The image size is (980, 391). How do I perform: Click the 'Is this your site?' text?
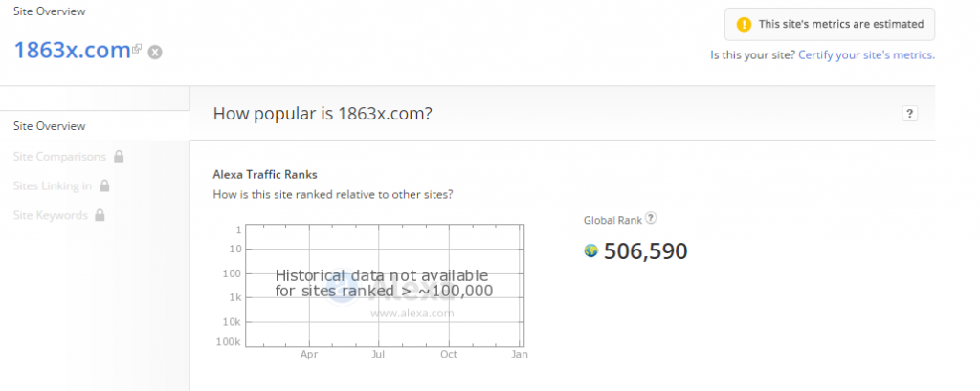(753, 54)
